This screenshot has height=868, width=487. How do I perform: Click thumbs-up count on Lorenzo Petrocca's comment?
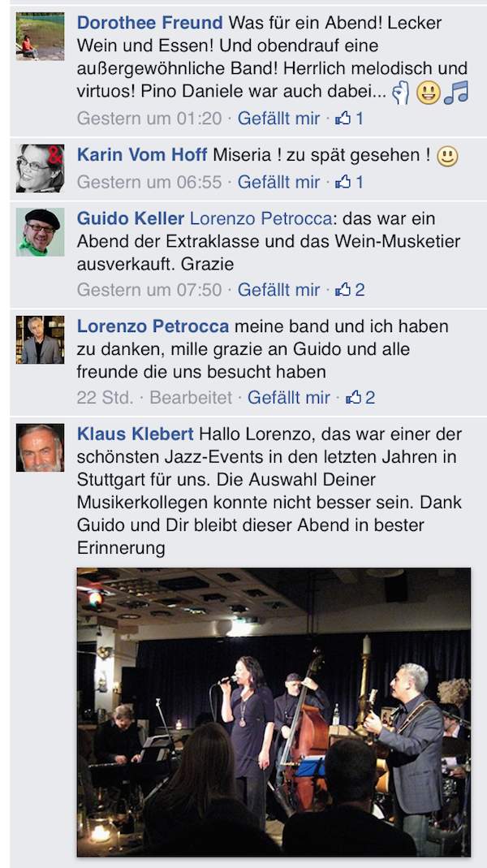(360, 398)
